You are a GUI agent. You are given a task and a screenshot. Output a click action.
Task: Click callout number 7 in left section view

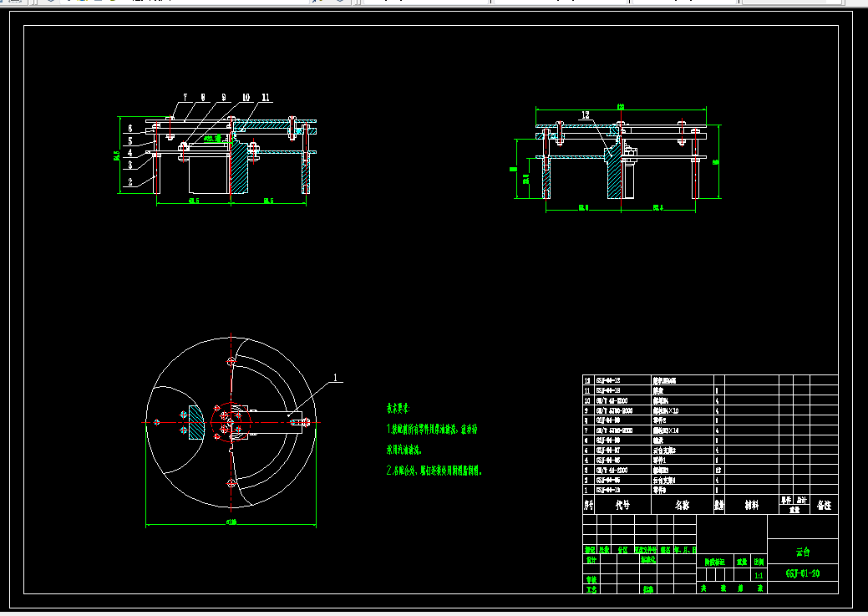[185, 97]
